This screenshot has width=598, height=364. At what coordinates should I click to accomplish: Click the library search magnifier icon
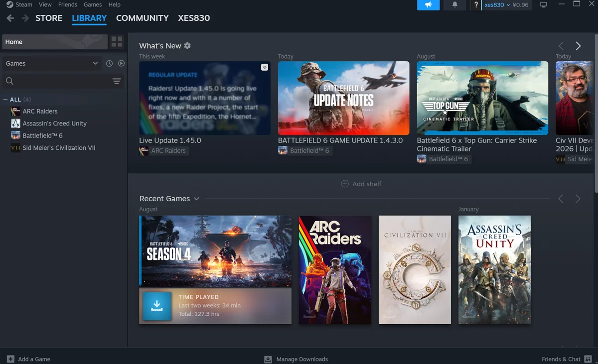pyautogui.click(x=9, y=81)
